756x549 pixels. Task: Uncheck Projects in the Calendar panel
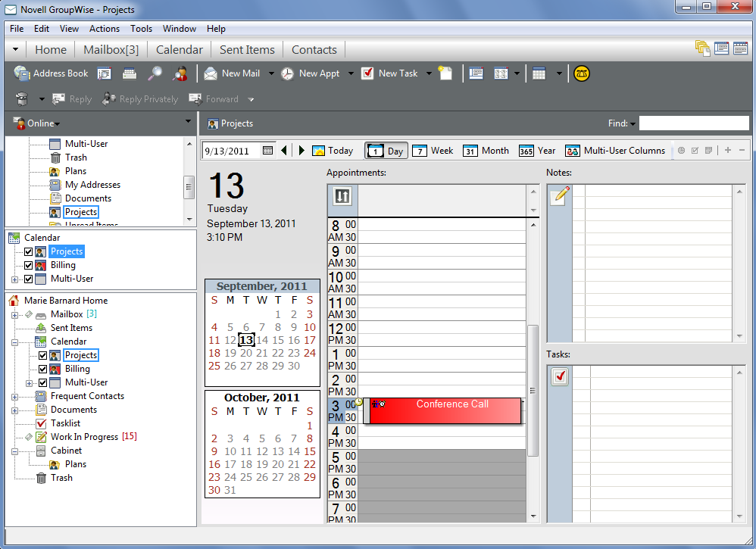pyautogui.click(x=29, y=251)
